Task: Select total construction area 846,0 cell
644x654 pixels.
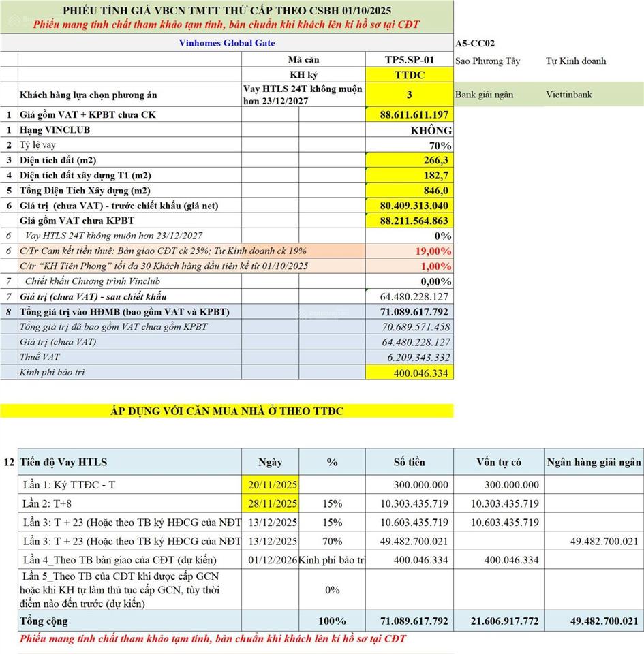Action: 409,190
